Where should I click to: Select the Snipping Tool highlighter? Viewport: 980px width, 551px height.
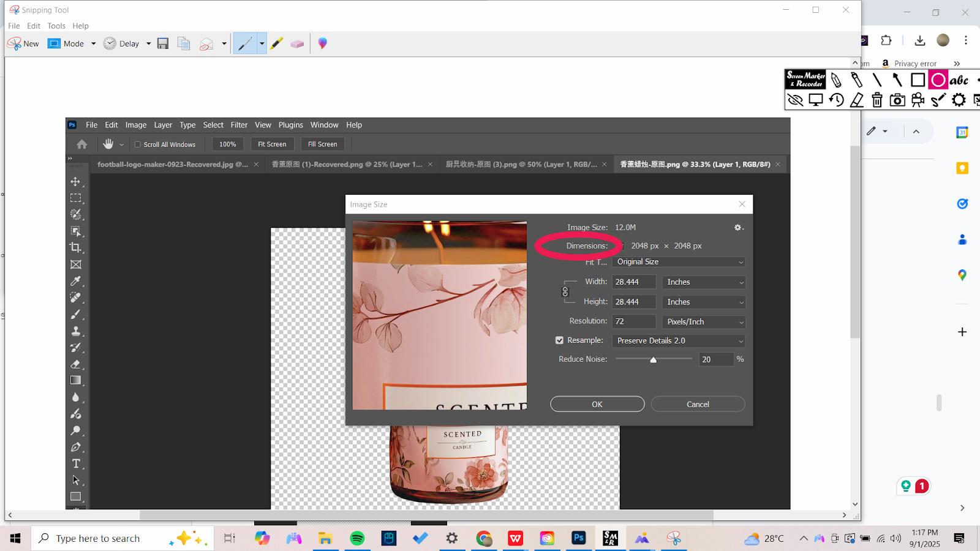(277, 43)
